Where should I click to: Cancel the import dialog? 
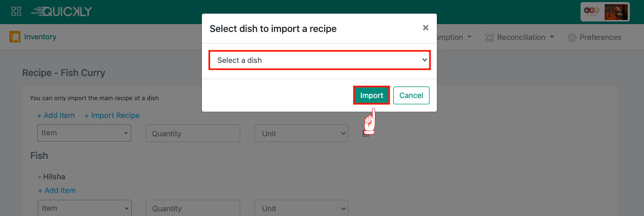[411, 95]
